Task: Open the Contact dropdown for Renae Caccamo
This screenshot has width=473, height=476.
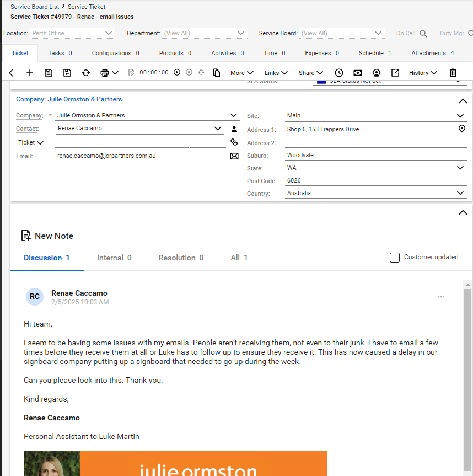Action: [x=218, y=129]
